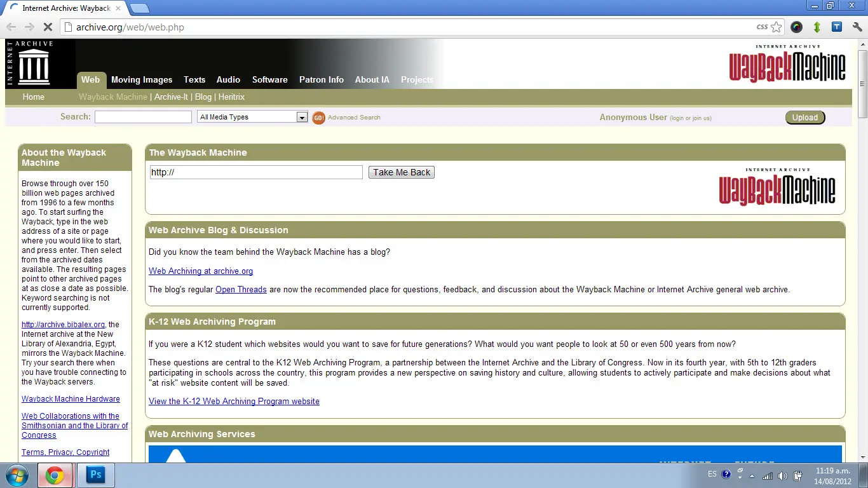Open a new browser tab
The height and width of the screenshot is (488, 868).
click(139, 8)
